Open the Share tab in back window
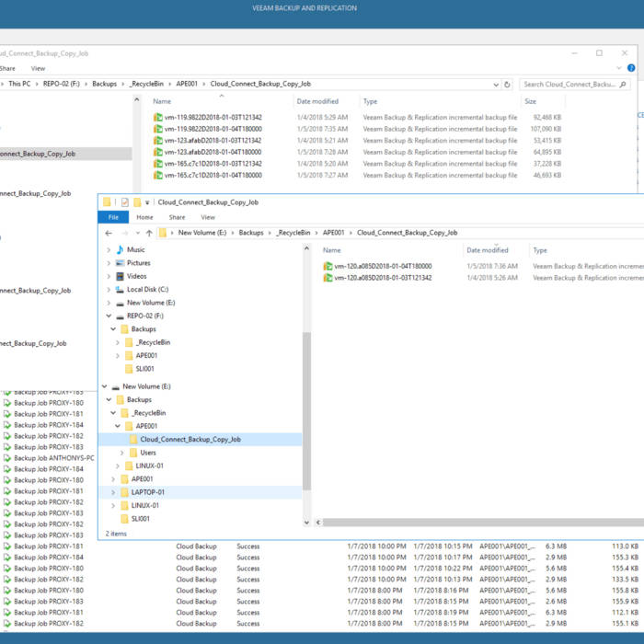Image resolution: width=644 pixels, height=644 pixels. tap(7, 69)
